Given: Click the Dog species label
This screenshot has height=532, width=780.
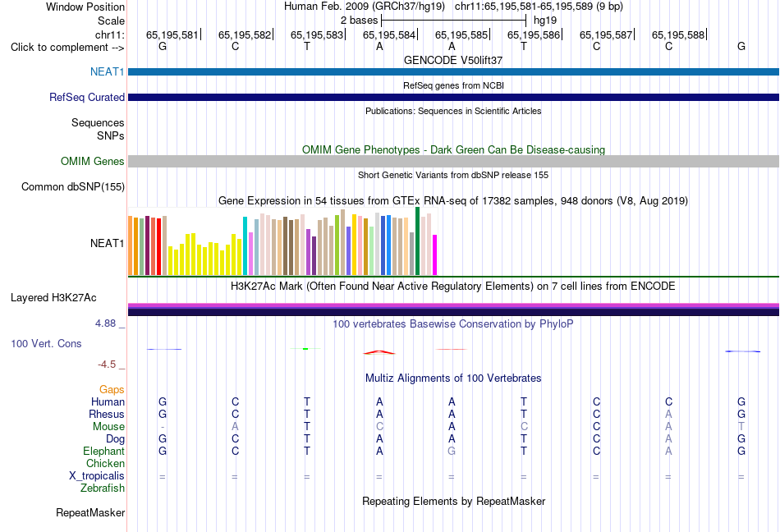Looking at the screenshot, I should (x=115, y=438).
